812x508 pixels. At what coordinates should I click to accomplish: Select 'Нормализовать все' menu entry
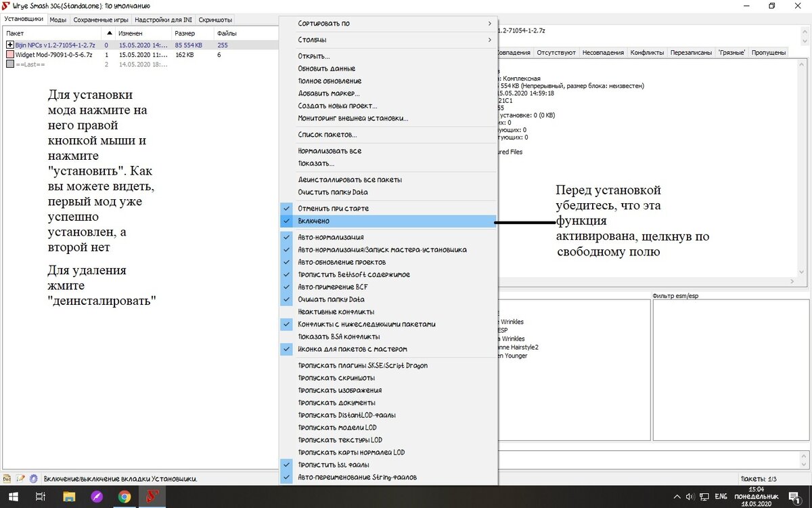[388, 151]
